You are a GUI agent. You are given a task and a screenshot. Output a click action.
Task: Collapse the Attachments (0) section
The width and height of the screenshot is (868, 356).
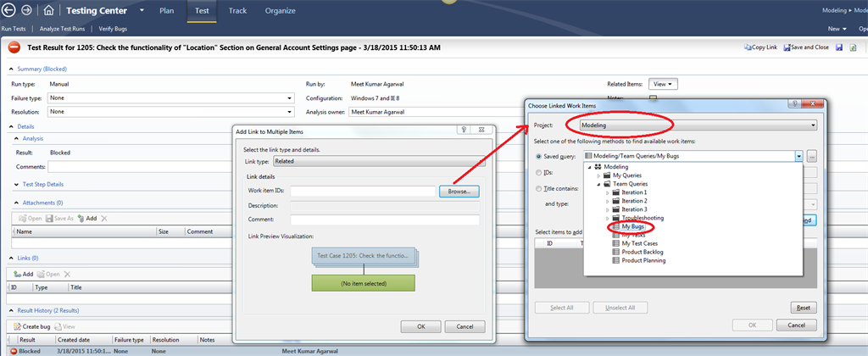click(17, 203)
